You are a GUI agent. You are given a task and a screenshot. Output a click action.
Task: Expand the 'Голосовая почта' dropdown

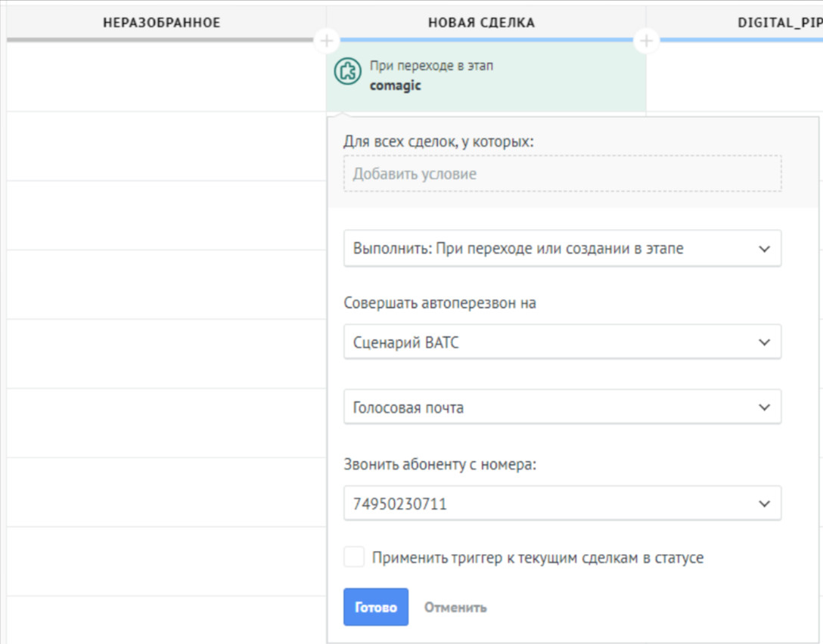pos(562,407)
